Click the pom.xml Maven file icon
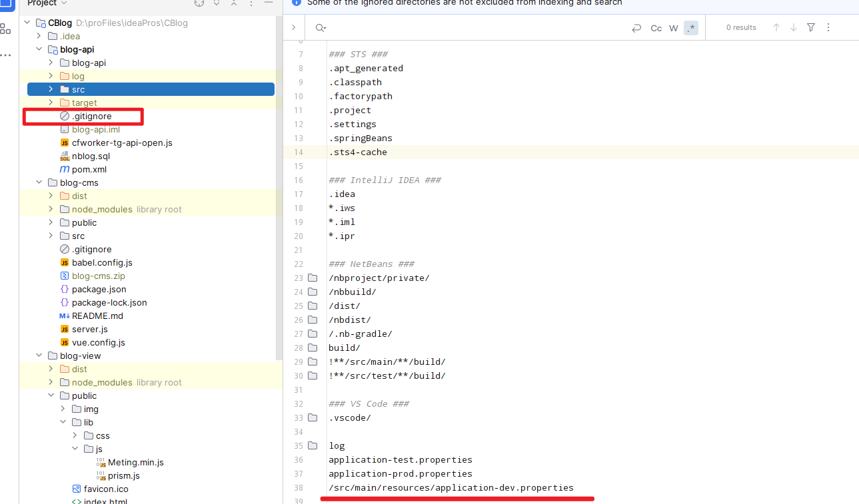 [x=65, y=169]
